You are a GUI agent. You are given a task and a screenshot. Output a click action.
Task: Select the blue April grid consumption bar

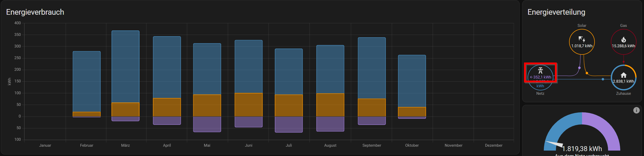point(167,67)
